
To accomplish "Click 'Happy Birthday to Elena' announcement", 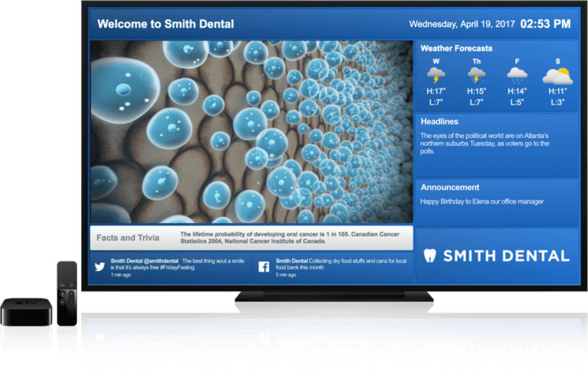I will pos(481,201).
